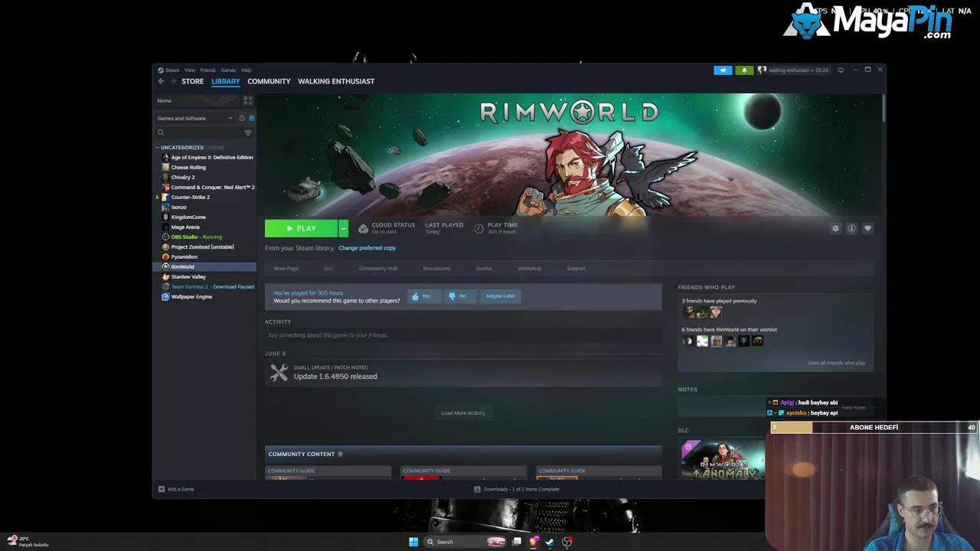This screenshot has height=551, width=980.
Task: Go back with the left arrow
Action: pos(161,81)
